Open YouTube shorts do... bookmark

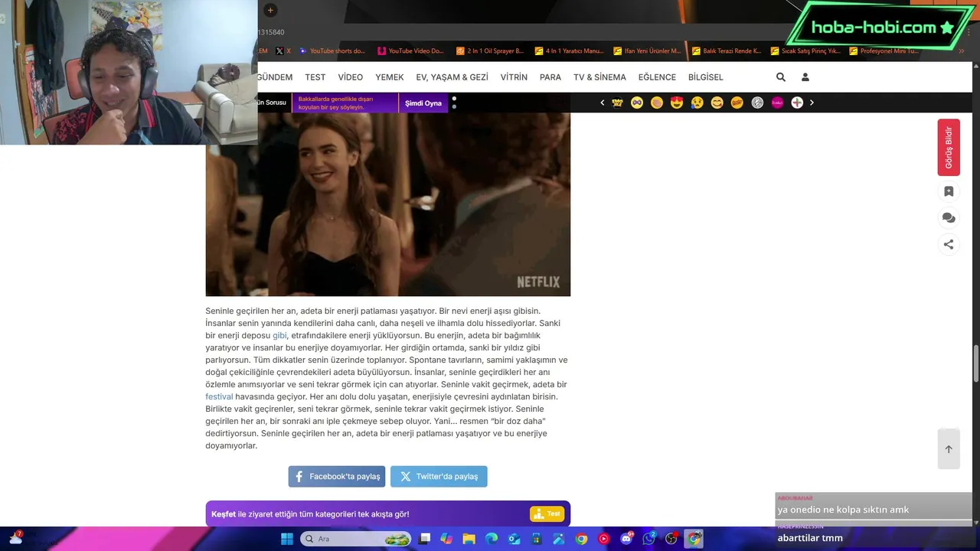[333, 51]
